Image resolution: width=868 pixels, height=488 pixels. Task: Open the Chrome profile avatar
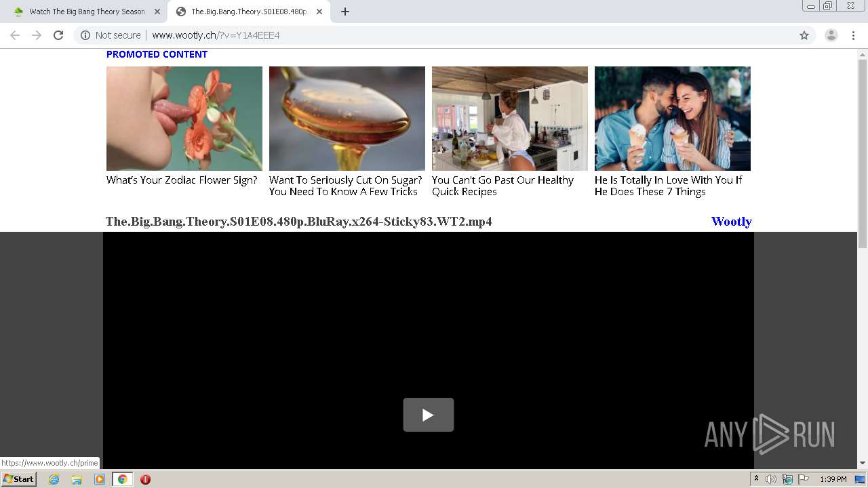pyautogui.click(x=831, y=35)
